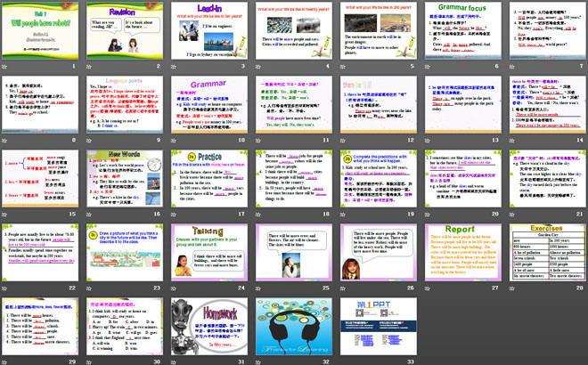Screen dimensions: 588x365
Task: Select slide 18 thumbnail
Action: tap(294, 179)
